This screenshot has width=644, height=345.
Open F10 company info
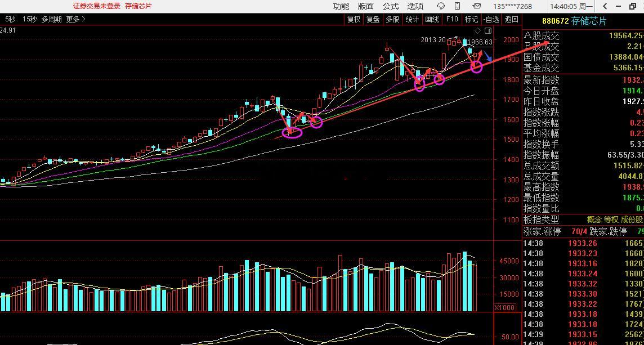[452, 19]
